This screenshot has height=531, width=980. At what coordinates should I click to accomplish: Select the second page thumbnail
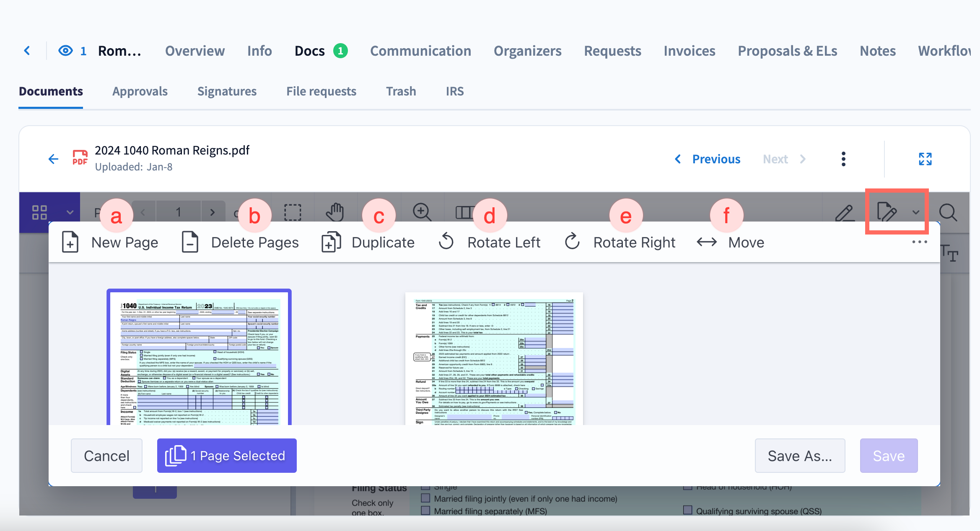(x=494, y=359)
